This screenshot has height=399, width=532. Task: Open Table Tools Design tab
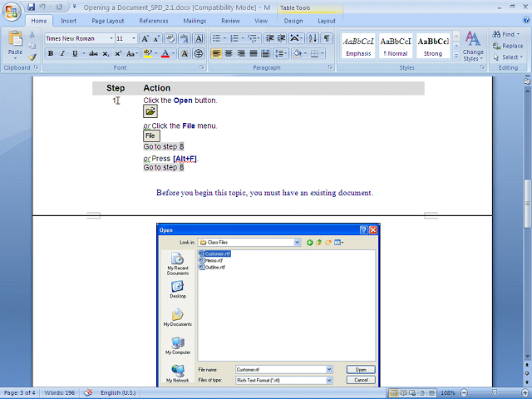pyautogui.click(x=293, y=21)
